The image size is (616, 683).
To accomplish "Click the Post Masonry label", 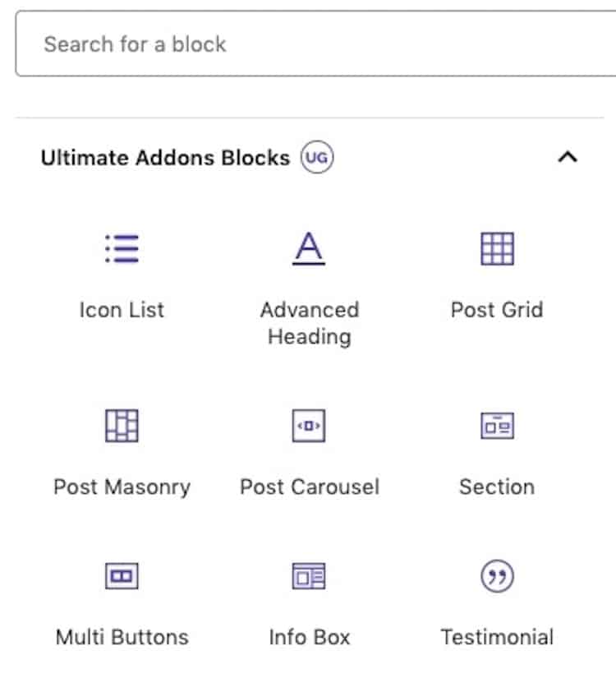I will (x=122, y=487).
